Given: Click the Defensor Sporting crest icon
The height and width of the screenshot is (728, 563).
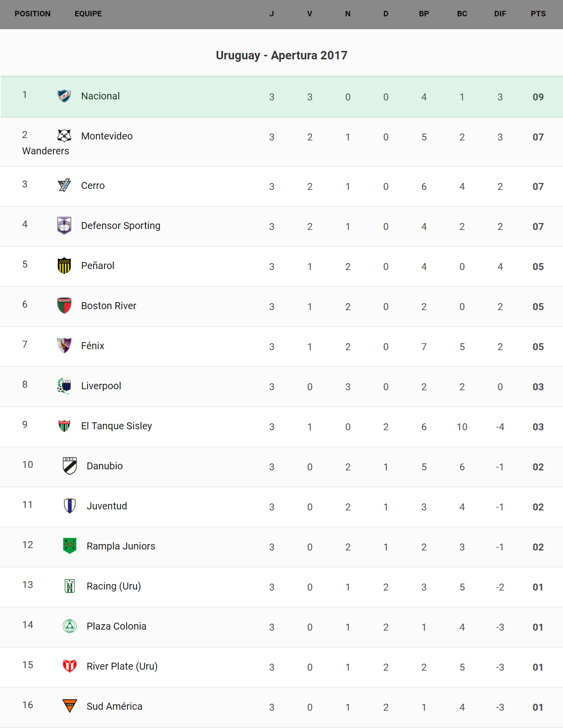Looking at the screenshot, I should [x=64, y=226].
